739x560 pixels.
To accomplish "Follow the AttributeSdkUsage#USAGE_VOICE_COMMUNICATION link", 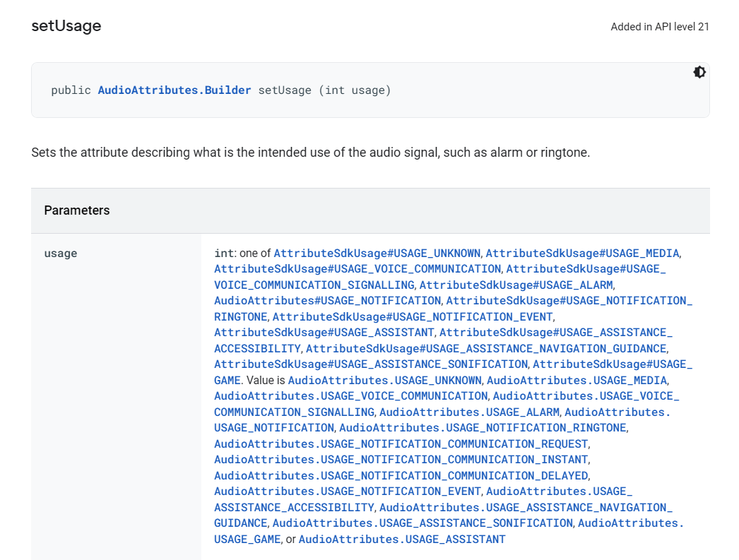I will pyautogui.click(x=357, y=269).
